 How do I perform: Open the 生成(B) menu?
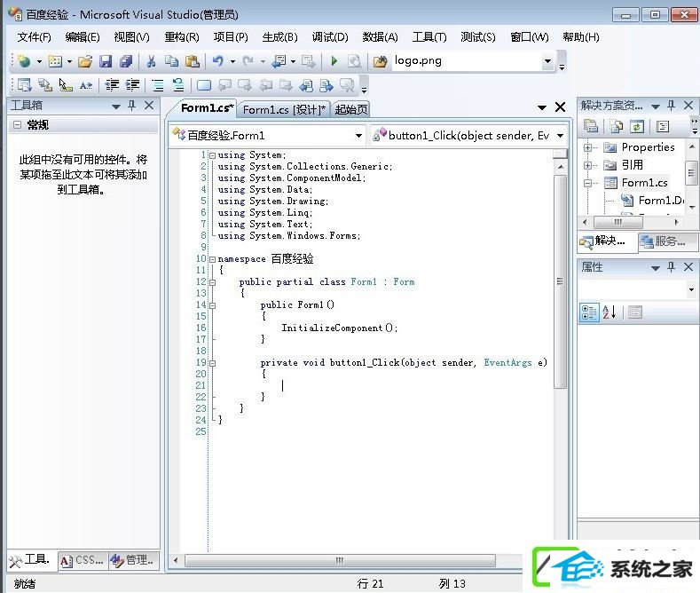(x=279, y=37)
